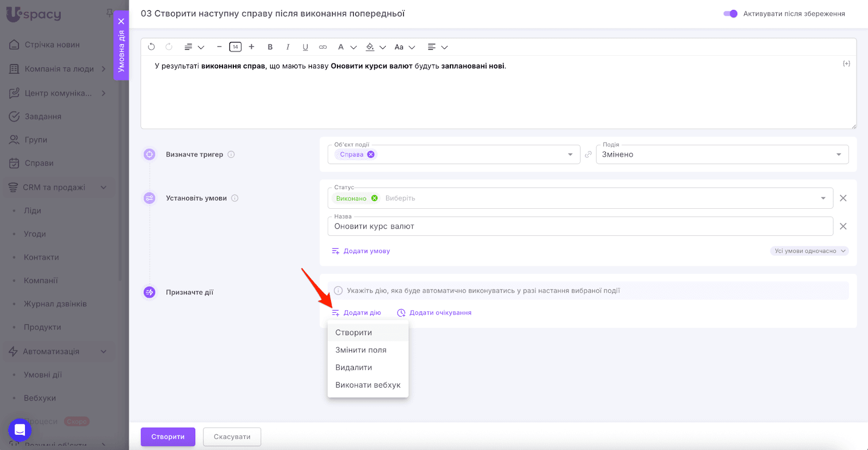
Task: Click the Назва input field
Action: 579,227
